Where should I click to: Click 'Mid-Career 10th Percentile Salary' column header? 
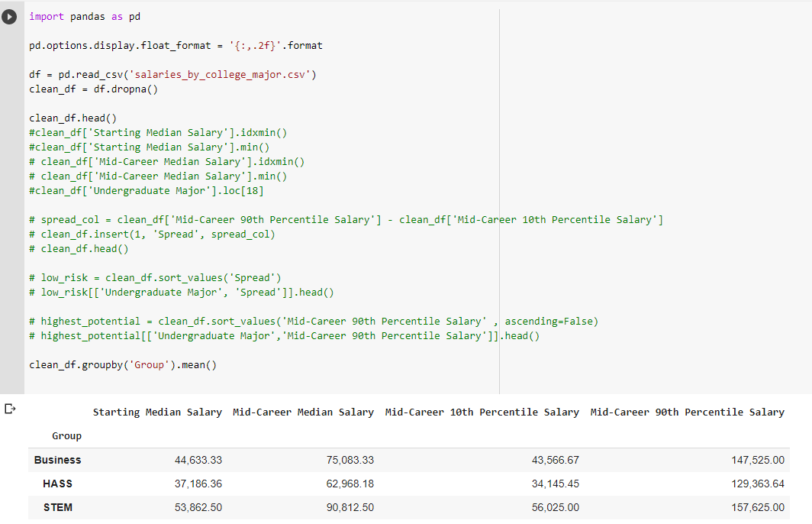pos(482,412)
